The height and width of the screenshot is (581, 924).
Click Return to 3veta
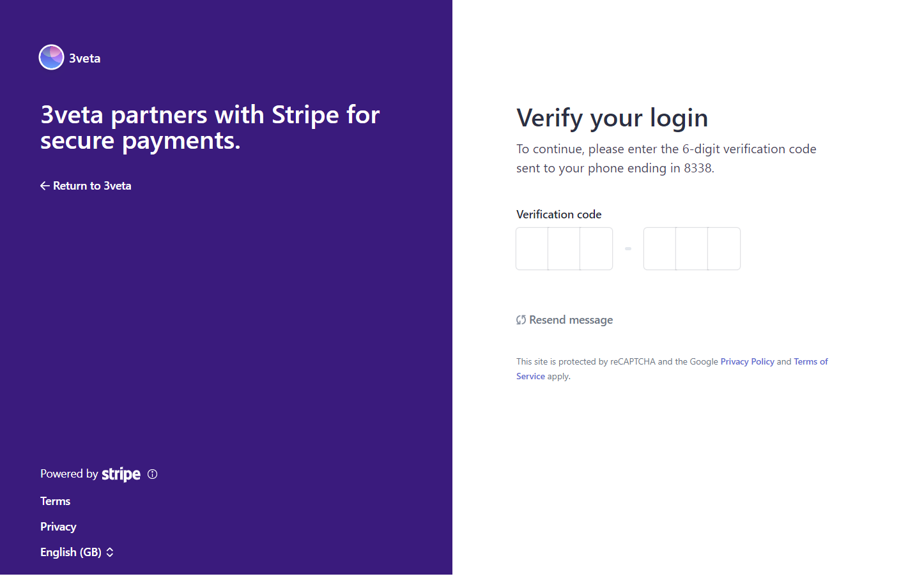coord(92,185)
